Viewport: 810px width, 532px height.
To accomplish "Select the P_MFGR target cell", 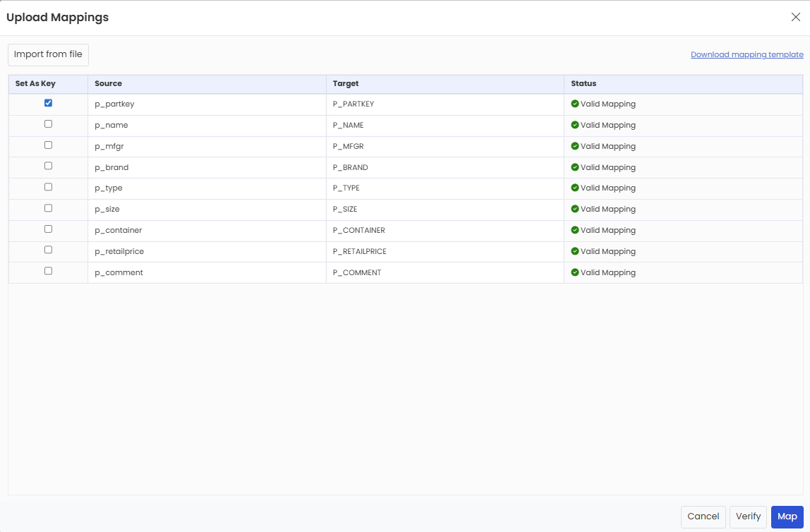I will [x=445, y=147].
